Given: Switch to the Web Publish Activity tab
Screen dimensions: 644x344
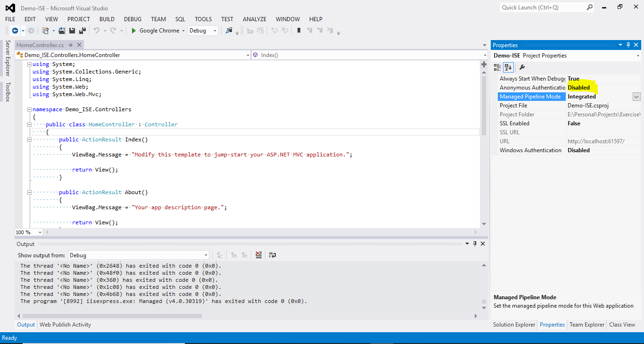Looking at the screenshot, I should click(x=66, y=325).
